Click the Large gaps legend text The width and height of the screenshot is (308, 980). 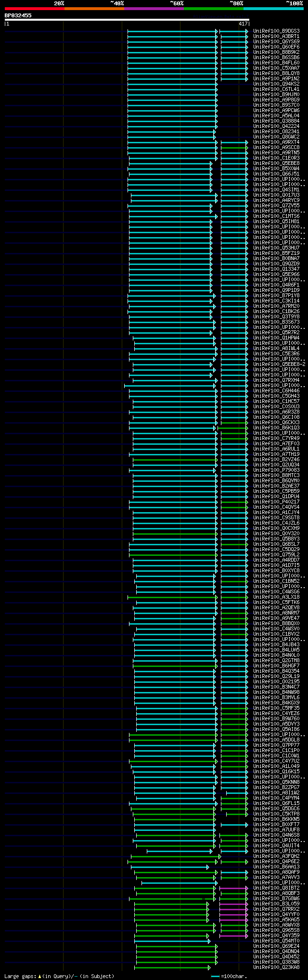click(59, 976)
